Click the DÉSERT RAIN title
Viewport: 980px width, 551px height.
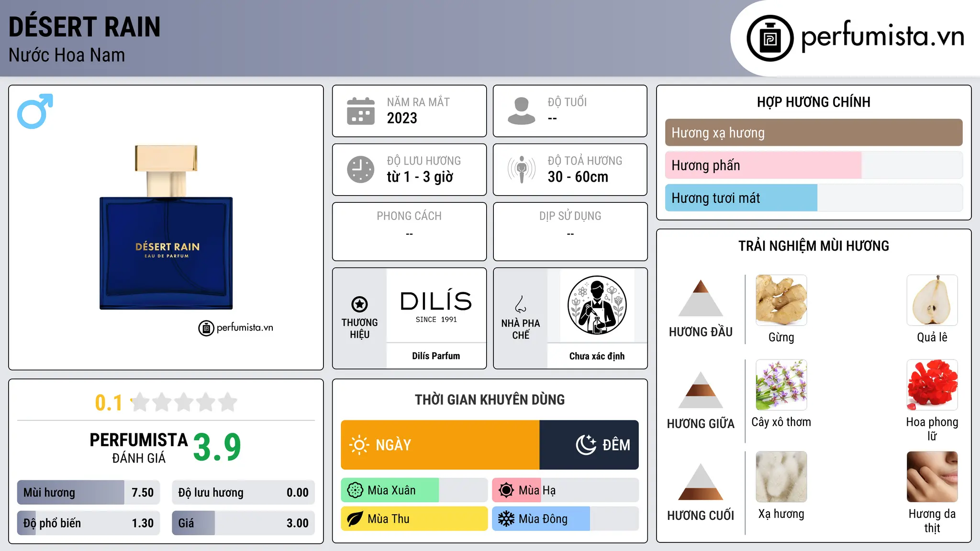(85, 27)
